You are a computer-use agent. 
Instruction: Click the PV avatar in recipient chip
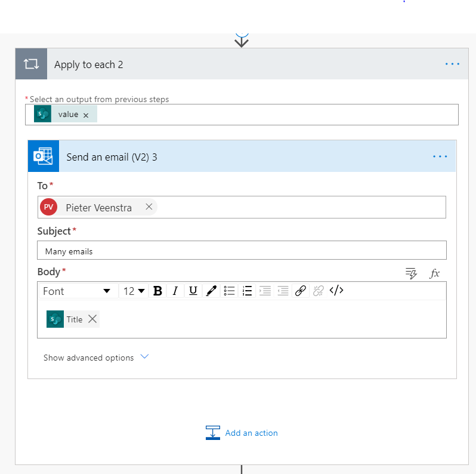click(x=48, y=207)
